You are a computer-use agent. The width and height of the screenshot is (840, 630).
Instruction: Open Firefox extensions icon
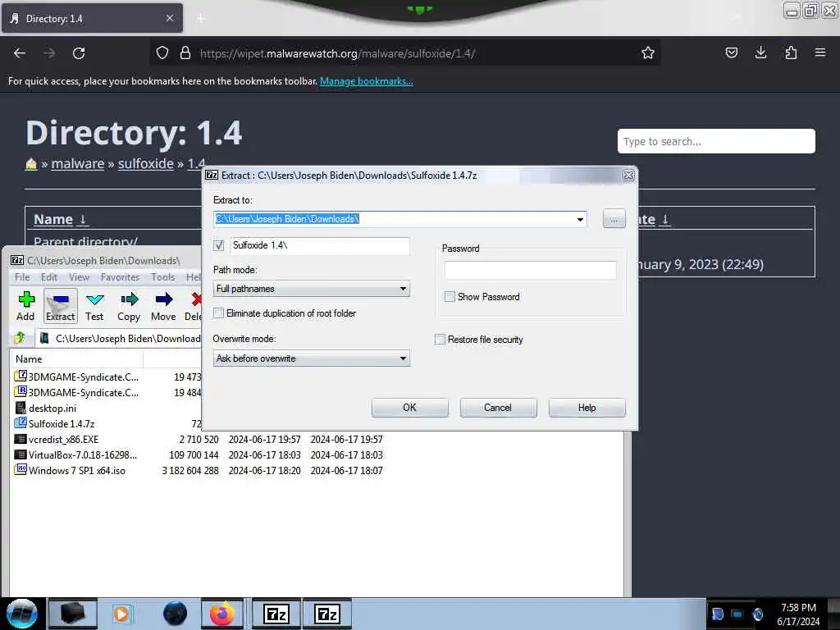pos(791,52)
